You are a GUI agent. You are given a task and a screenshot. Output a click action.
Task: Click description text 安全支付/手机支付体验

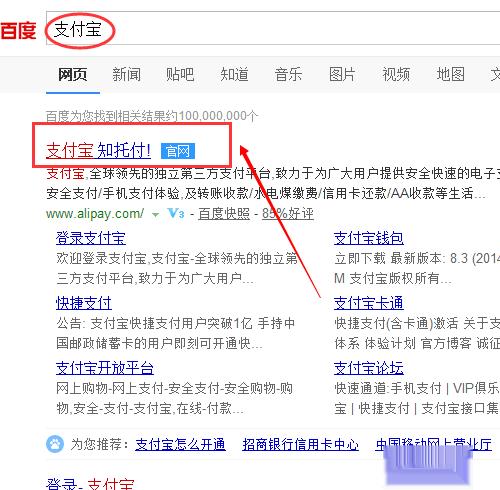pyautogui.click(x=113, y=193)
